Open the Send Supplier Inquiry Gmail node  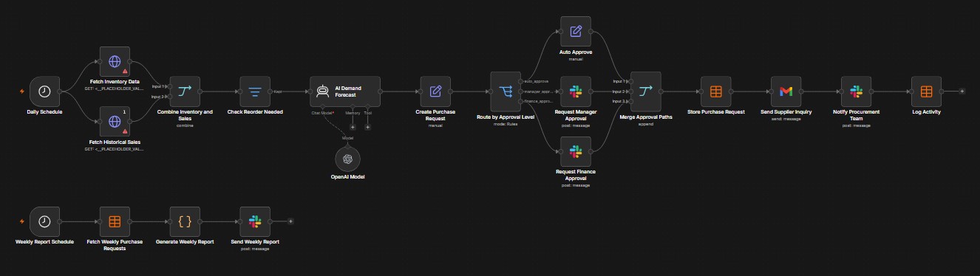click(786, 92)
